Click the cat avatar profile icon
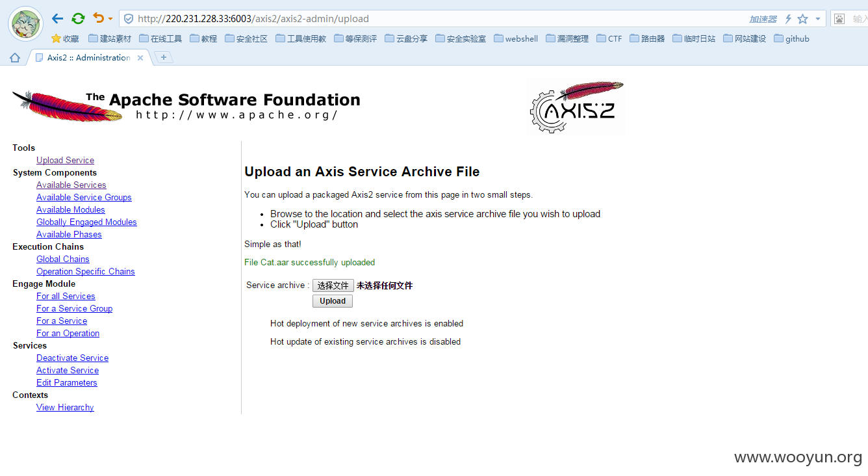 [25, 23]
